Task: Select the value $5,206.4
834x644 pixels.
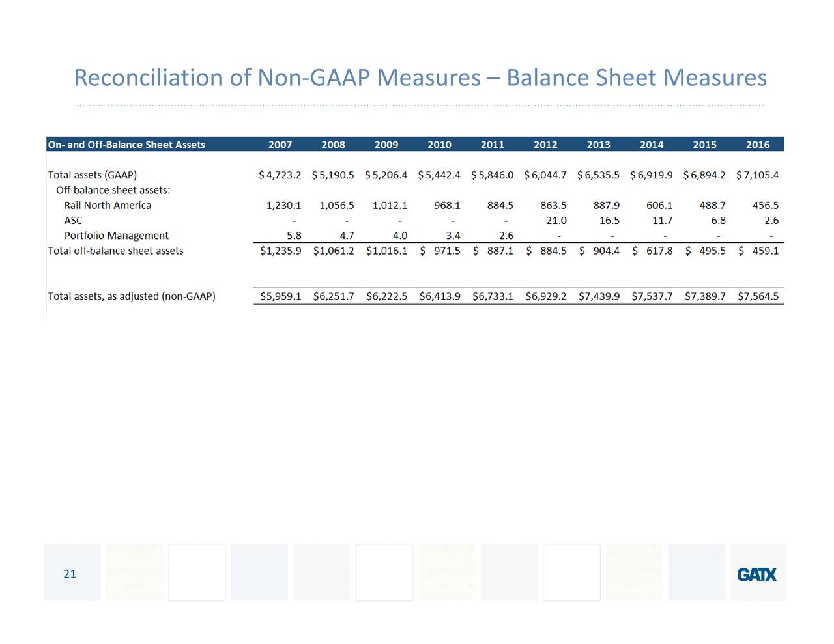Action: (386, 175)
